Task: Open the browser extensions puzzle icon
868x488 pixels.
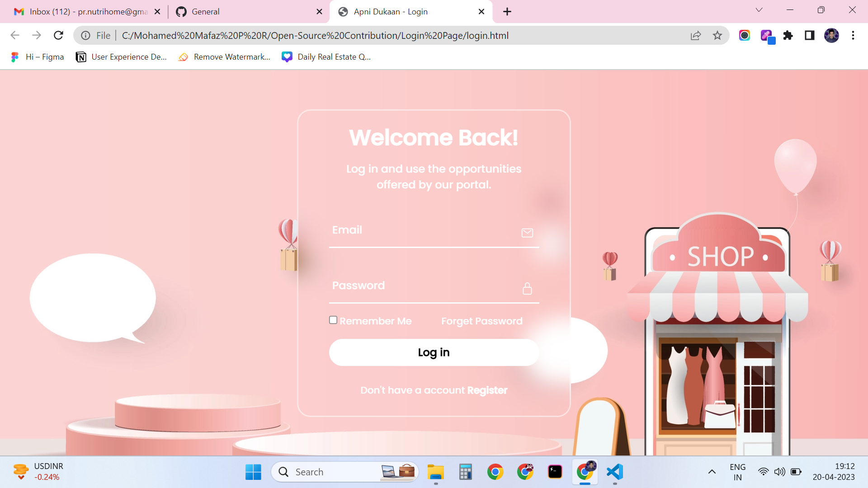Action: pos(788,35)
